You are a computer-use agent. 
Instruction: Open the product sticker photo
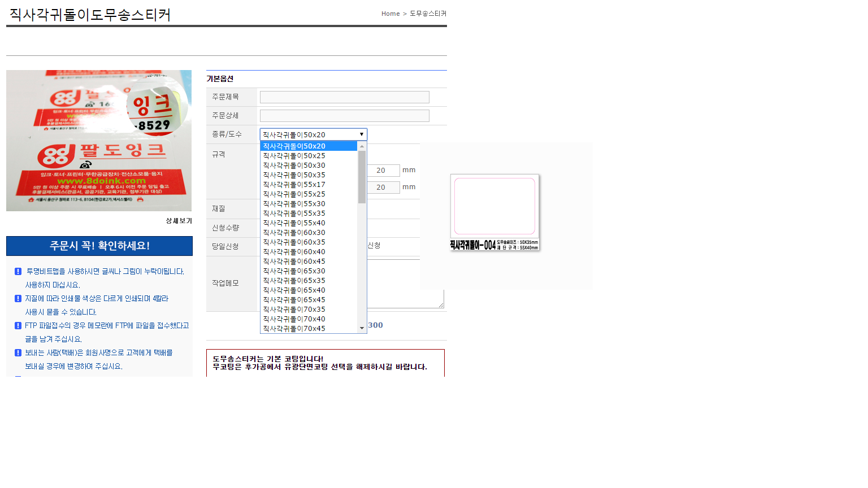point(99,141)
